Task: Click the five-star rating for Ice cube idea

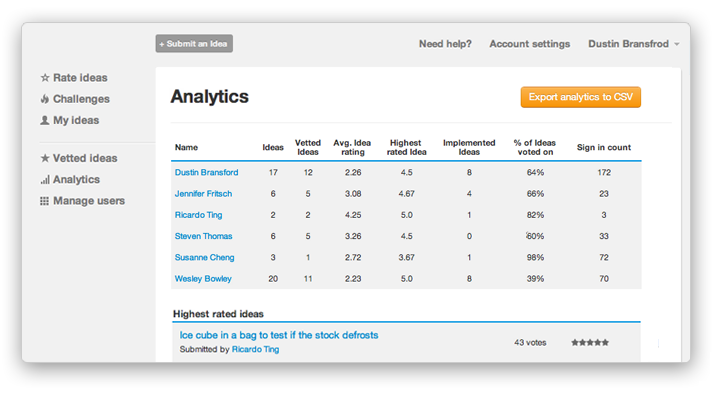Action: (x=590, y=342)
